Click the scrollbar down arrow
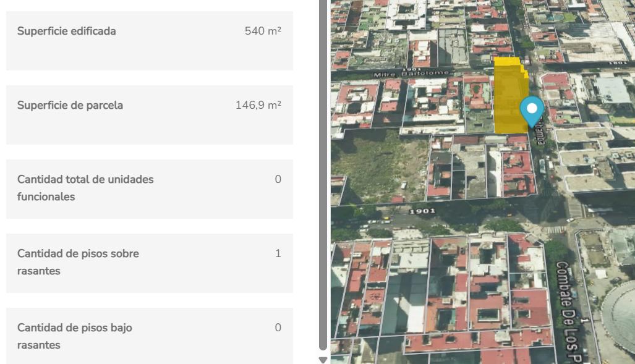635x364 pixels. point(323,360)
